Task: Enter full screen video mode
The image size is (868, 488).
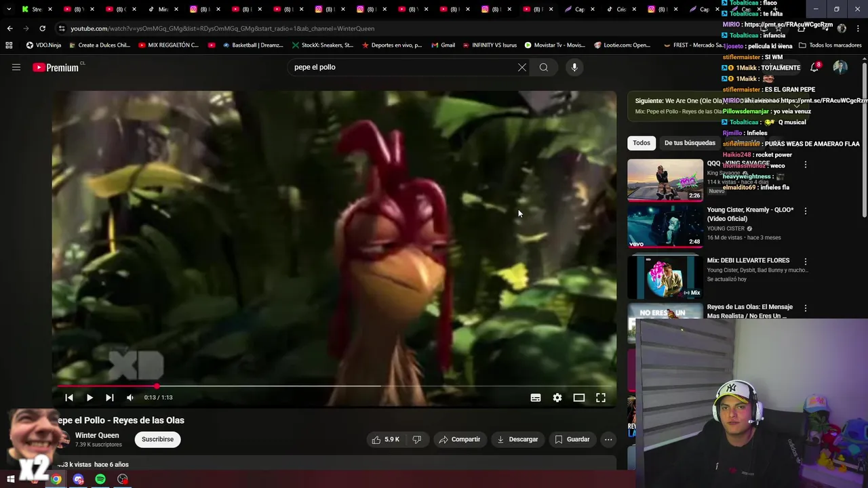Action: [601, 398]
